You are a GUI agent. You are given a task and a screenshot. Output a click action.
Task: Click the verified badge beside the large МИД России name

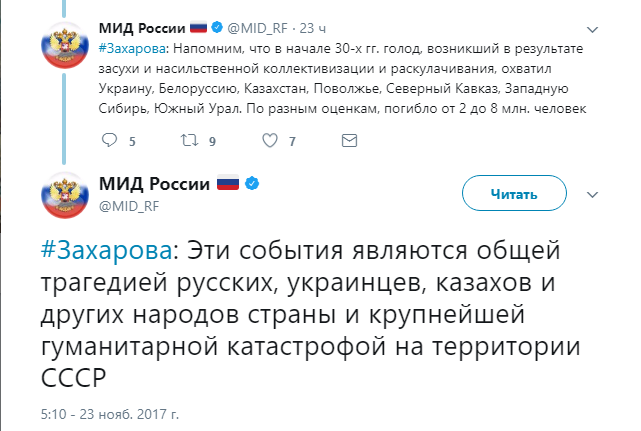coord(255,184)
